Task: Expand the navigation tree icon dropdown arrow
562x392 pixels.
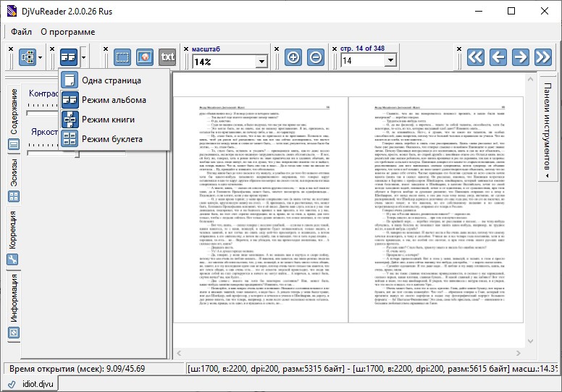Action: point(41,57)
